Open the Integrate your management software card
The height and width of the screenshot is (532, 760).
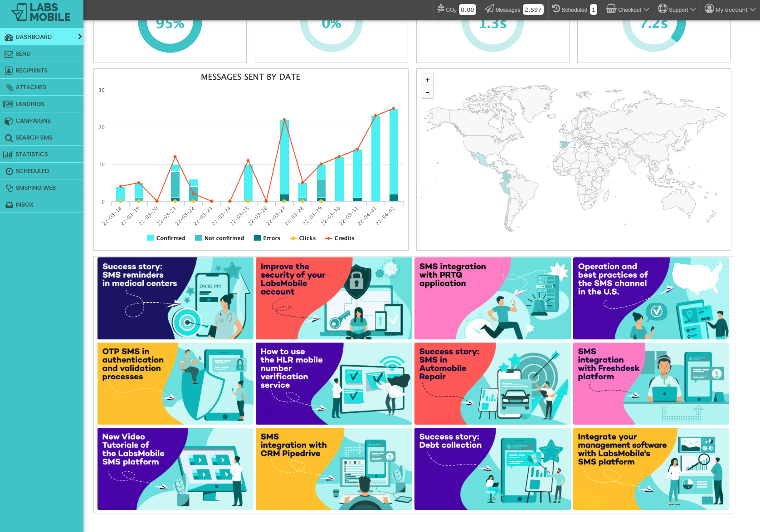(651, 469)
